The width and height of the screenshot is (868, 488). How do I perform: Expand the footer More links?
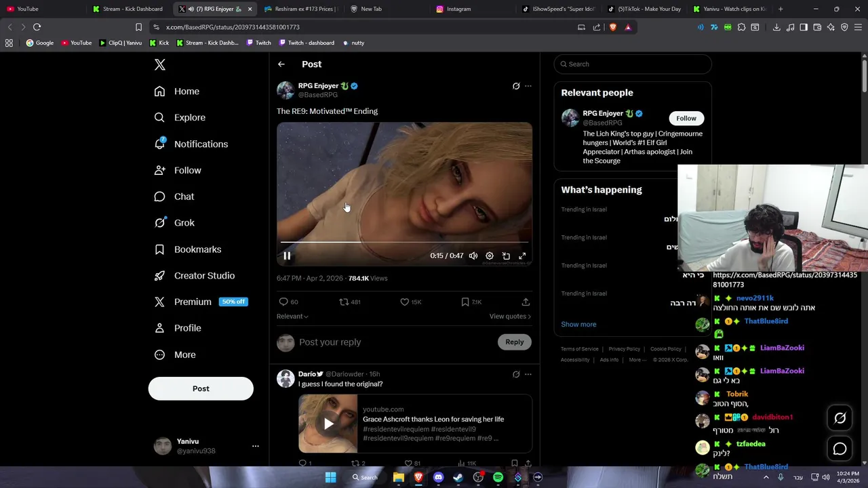(637, 360)
